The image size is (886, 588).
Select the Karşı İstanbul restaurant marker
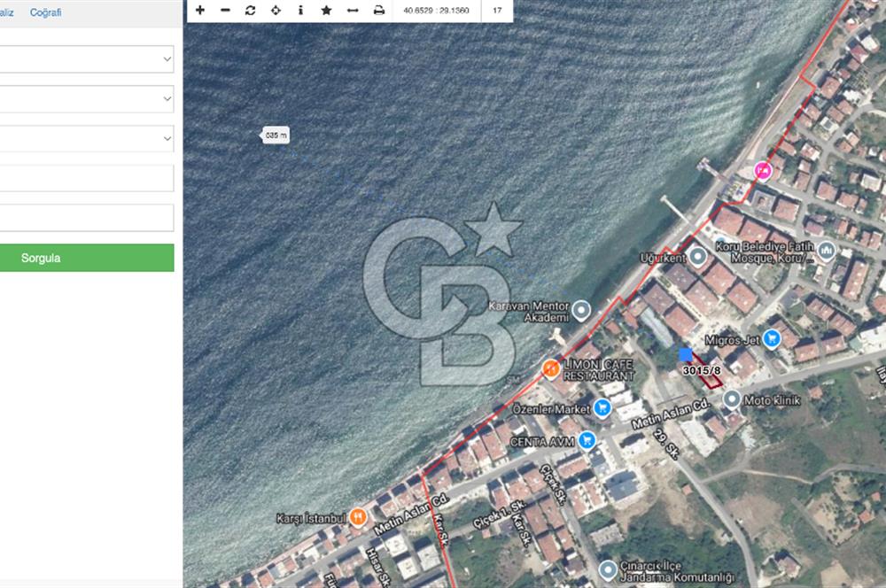[358, 516]
